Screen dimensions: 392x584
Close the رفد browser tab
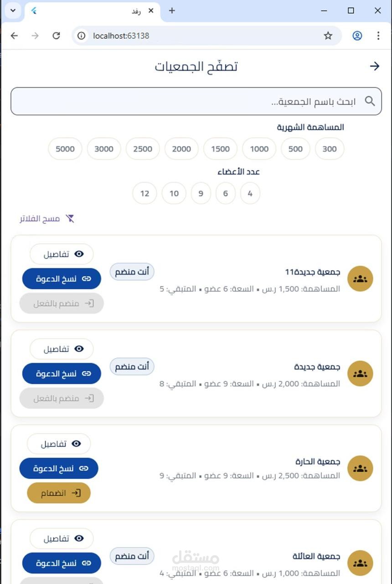pos(151,10)
